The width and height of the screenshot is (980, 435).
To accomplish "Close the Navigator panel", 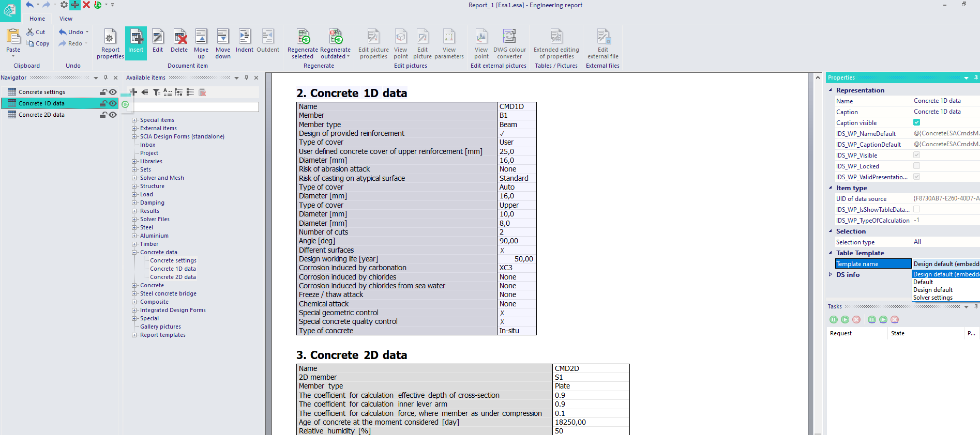I will (x=115, y=77).
